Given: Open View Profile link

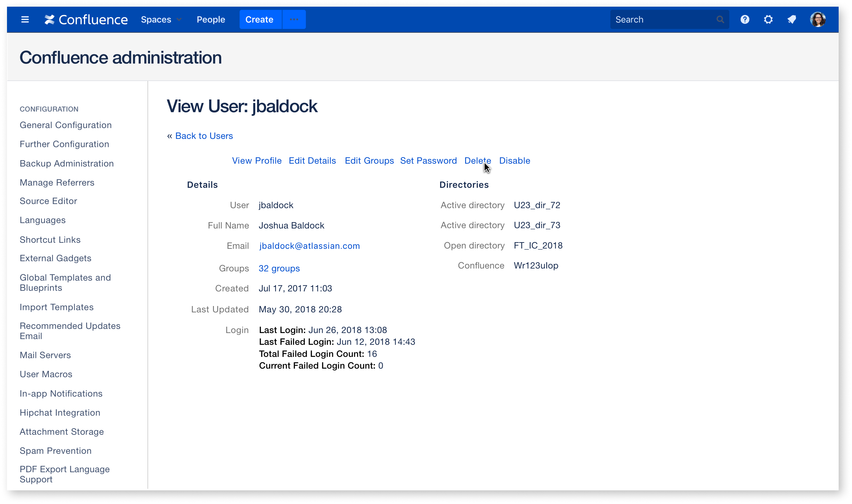Looking at the screenshot, I should (257, 161).
